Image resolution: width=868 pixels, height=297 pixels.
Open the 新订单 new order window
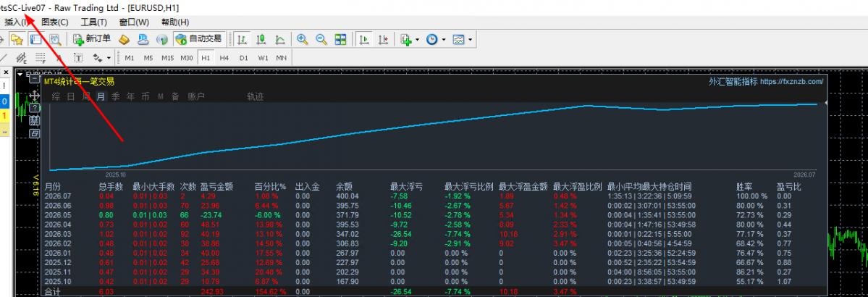click(x=92, y=39)
